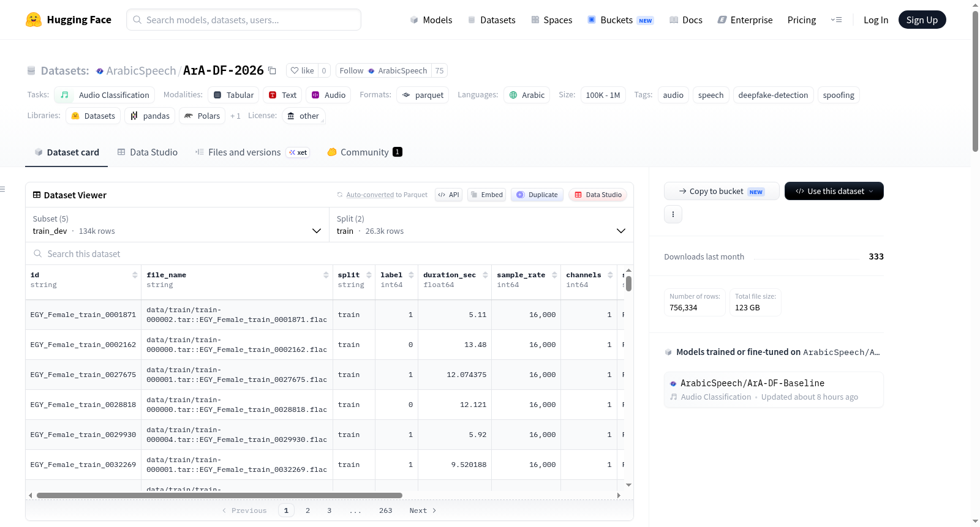Go to page 3 of the table
Viewport: 980px width, 527px height.
click(329, 510)
